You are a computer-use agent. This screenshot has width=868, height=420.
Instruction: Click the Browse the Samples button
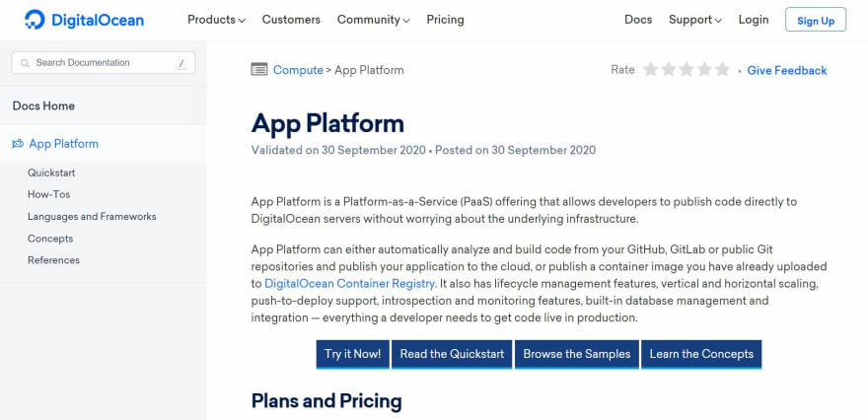pyautogui.click(x=577, y=354)
